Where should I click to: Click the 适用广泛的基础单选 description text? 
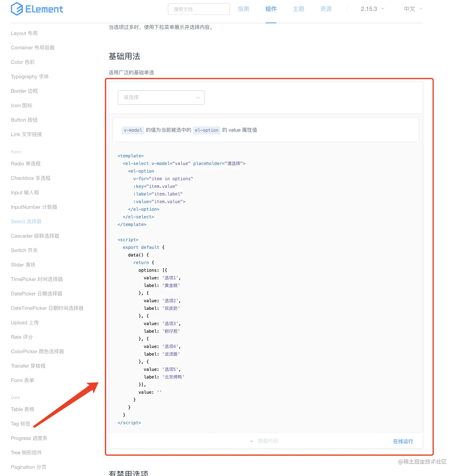(x=131, y=73)
